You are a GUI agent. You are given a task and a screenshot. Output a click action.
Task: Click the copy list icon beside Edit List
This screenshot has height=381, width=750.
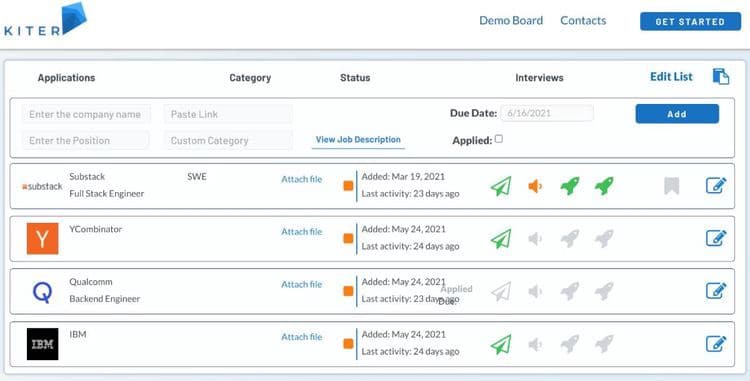(x=721, y=76)
